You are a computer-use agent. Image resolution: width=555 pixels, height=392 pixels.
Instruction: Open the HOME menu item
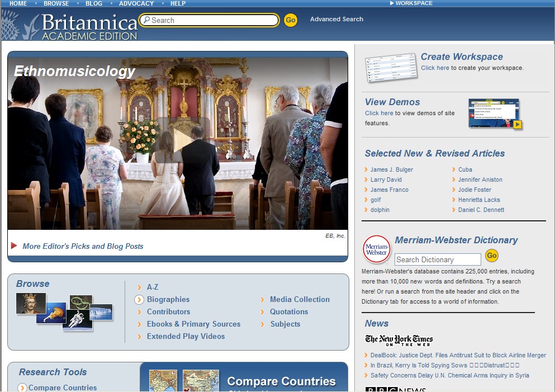18,3
